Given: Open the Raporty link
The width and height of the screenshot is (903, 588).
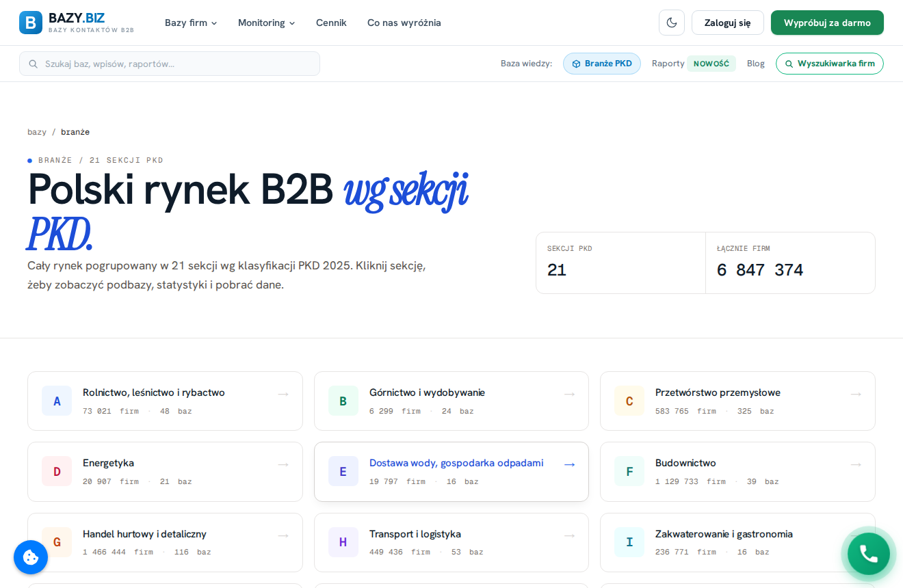Looking at the screenshot, I should (x=668, y=64).
